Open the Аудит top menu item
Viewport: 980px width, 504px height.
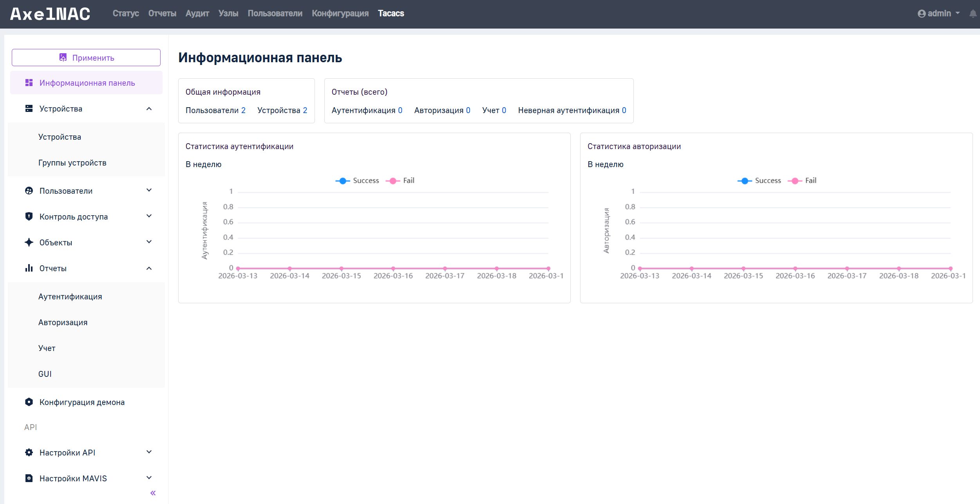pyautogui.click(x=197, y=14)
